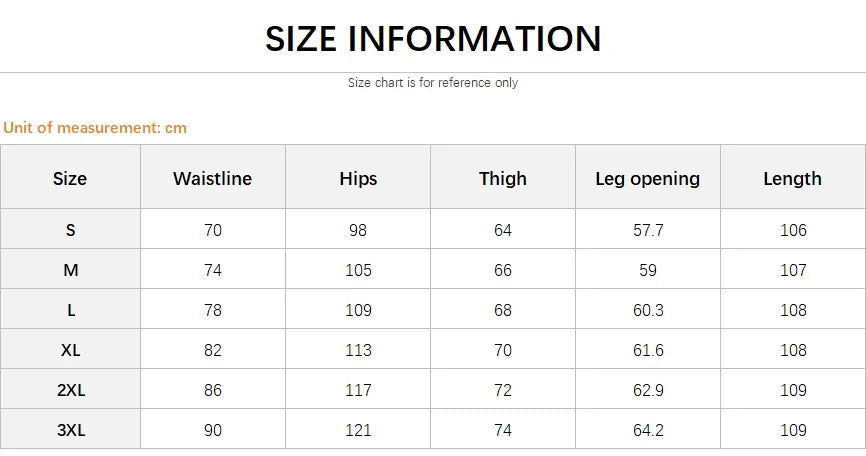Click the XL size row label
The image size is (866, 456).
click(70, 350)
